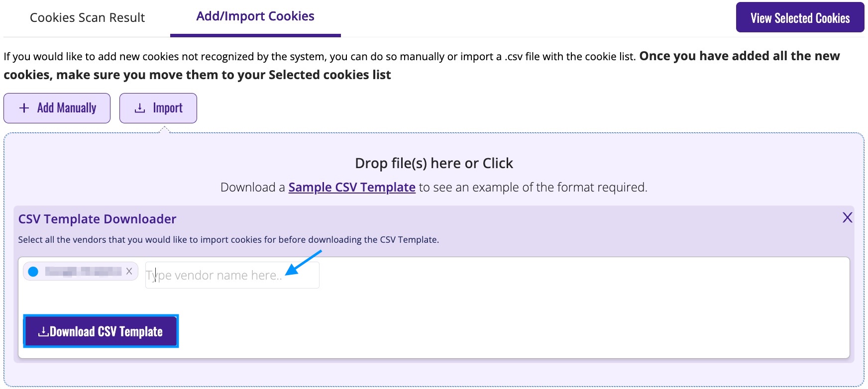Click empty space inside the vendor selection box
The image size is (868, 389).
tap(547, 308)
